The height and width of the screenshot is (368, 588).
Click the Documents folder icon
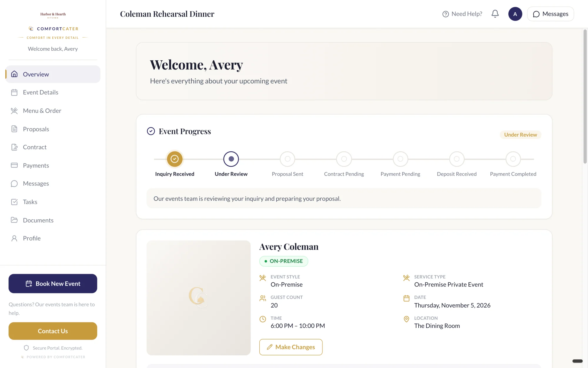point(14,220)
